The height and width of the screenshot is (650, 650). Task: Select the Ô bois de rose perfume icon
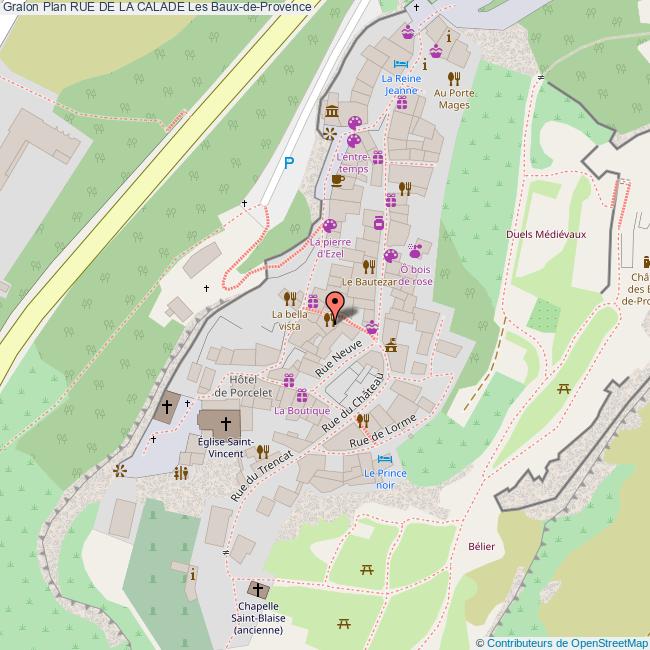pos(415,252)
